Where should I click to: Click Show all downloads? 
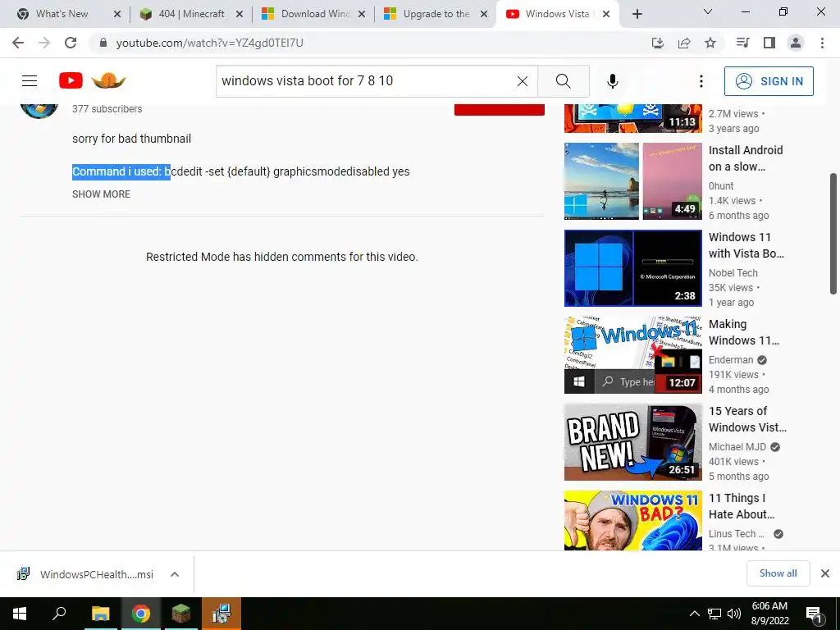point(778,573)
